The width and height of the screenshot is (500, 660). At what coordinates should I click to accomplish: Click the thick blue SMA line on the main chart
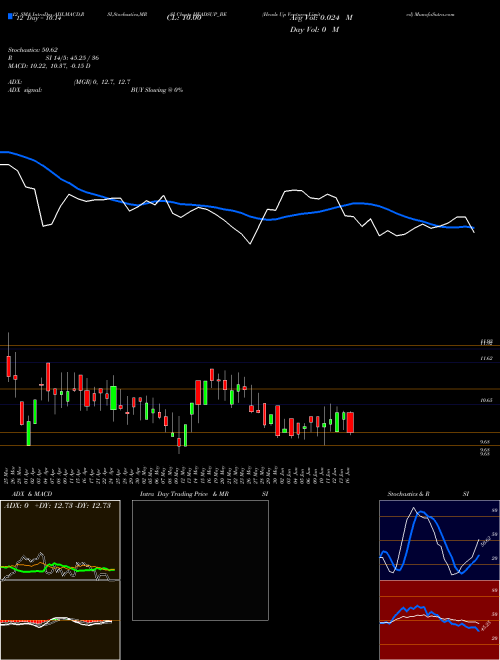pos(238,211)
